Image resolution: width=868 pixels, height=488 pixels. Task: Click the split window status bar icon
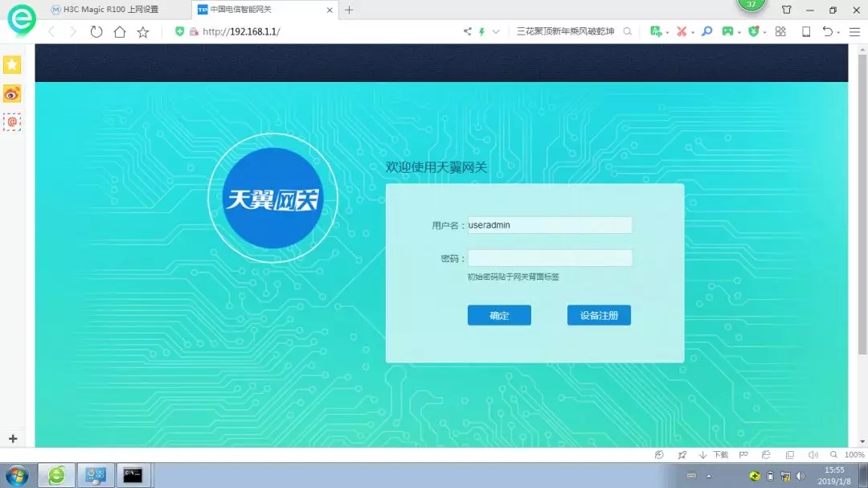pos(790,455)
